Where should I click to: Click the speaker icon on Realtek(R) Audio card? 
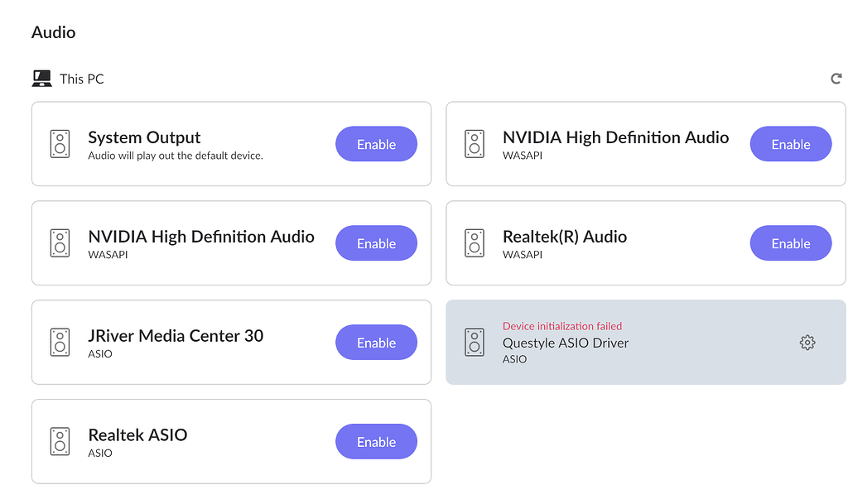tap(475, 242)
